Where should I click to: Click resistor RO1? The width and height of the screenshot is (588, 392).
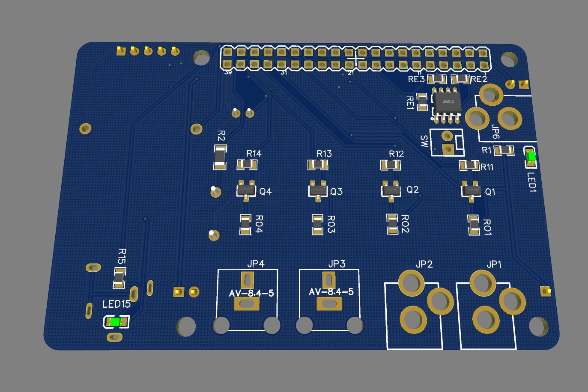(474, 225)
